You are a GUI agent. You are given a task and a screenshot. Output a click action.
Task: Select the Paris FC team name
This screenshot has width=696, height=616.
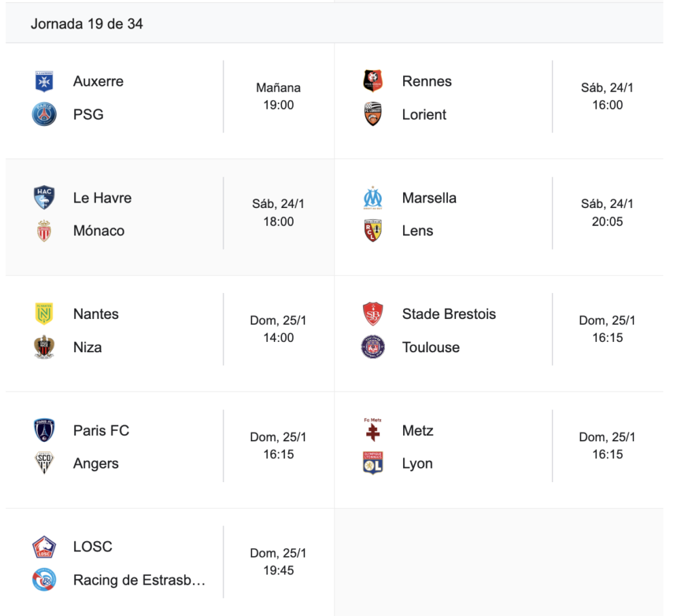101,430
